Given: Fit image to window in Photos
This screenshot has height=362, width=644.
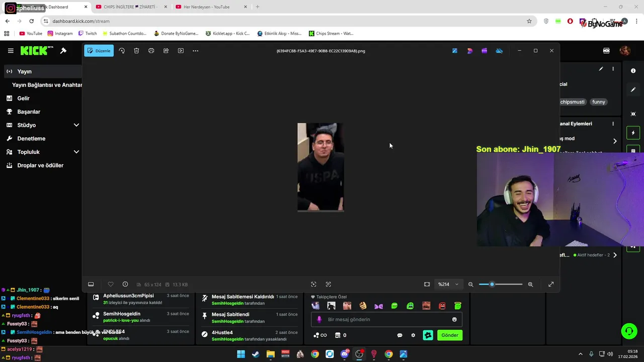Looking at the screenshot, I should click(x=427, y=284).
